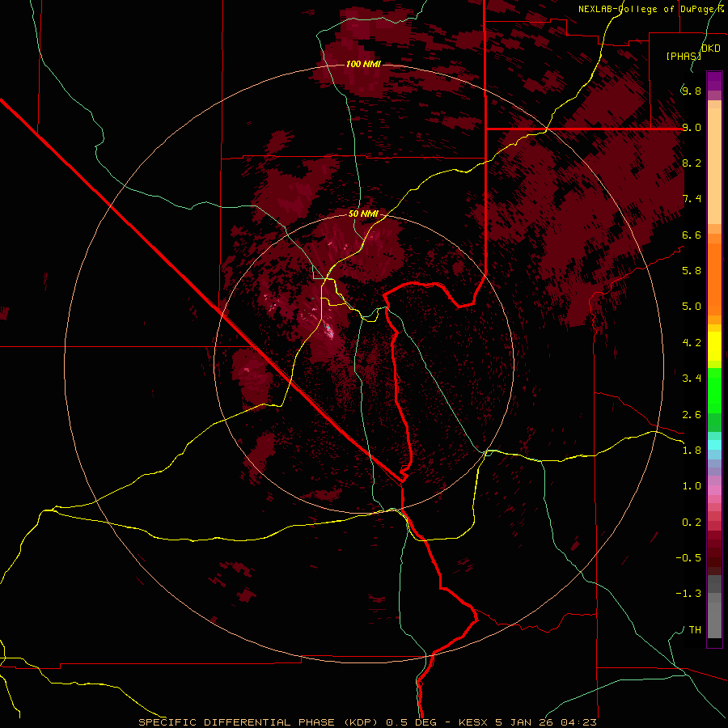Click the 4.2 color scale value
Viewport: 728px width, 728px height.
click(692, 343)
